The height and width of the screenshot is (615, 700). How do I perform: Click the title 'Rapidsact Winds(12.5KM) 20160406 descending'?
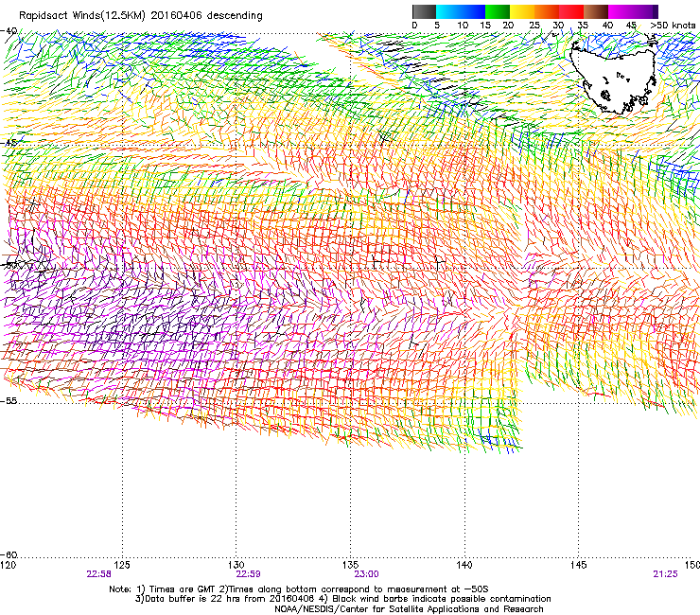pyautogui.click(x=141, y=15)
